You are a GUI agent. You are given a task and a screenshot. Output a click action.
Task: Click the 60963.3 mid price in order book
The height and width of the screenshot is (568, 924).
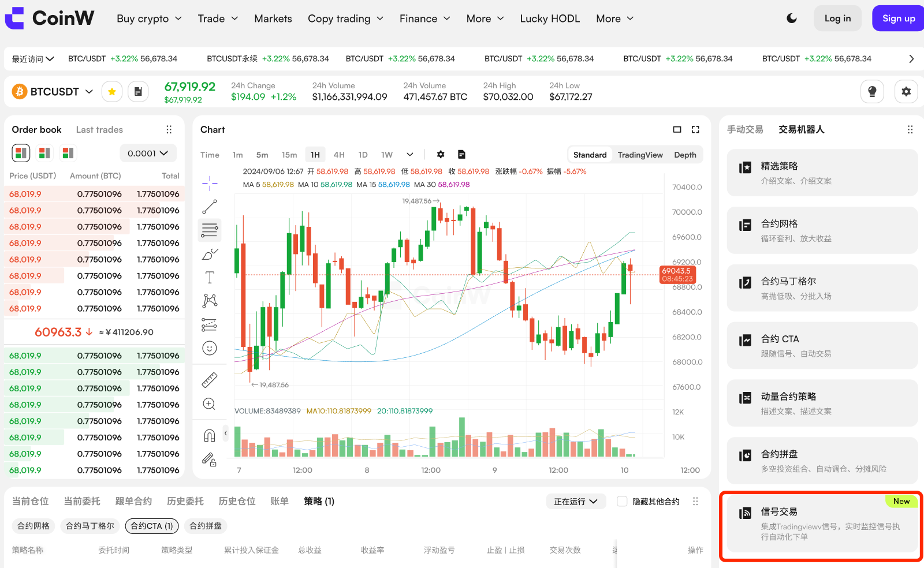pos(58,332)
